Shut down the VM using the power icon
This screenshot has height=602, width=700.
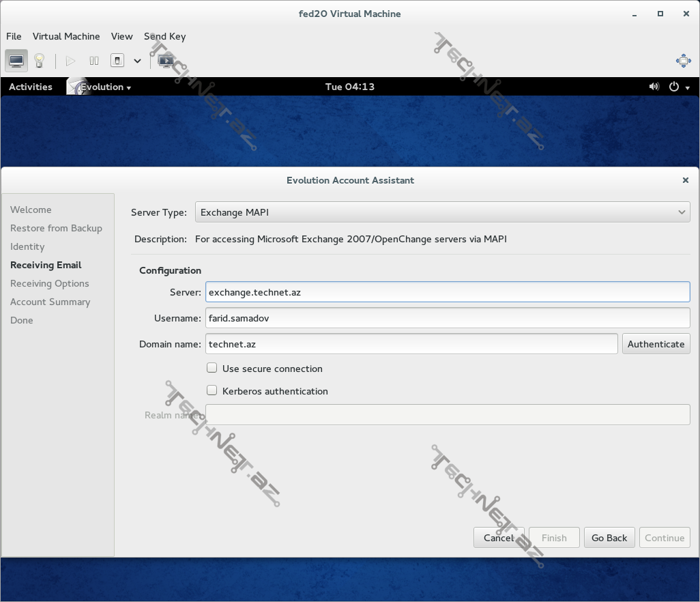[x=117, y=60]
